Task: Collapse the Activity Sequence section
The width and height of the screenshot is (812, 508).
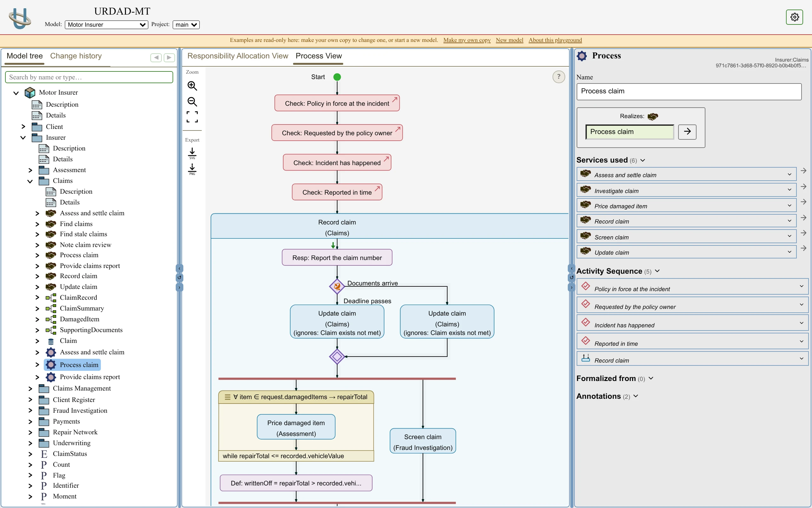Action: tap(657, 271)
